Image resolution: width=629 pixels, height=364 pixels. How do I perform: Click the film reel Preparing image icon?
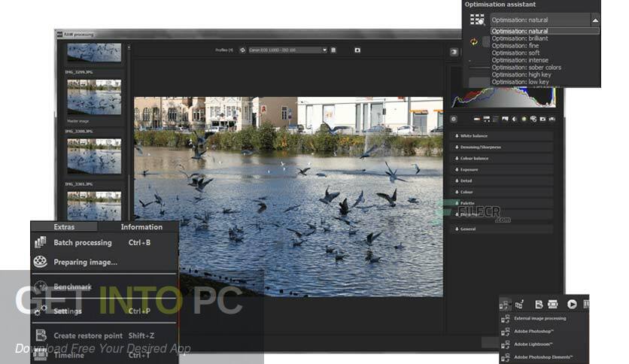[x=40, y=262]
